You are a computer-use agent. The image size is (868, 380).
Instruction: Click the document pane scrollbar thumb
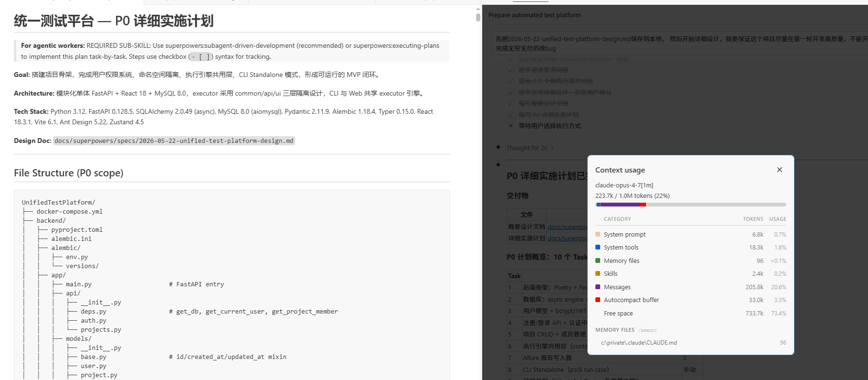tap(478, 18)
